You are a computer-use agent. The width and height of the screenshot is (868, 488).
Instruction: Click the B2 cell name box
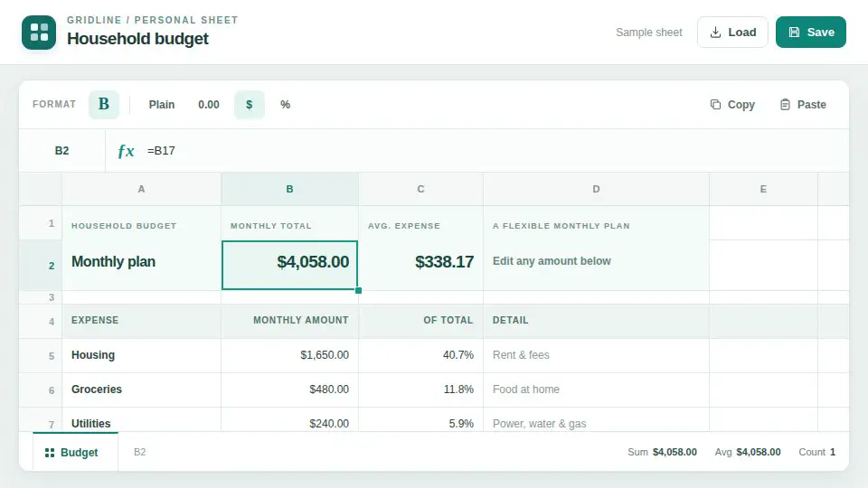(x=62, y=151)
